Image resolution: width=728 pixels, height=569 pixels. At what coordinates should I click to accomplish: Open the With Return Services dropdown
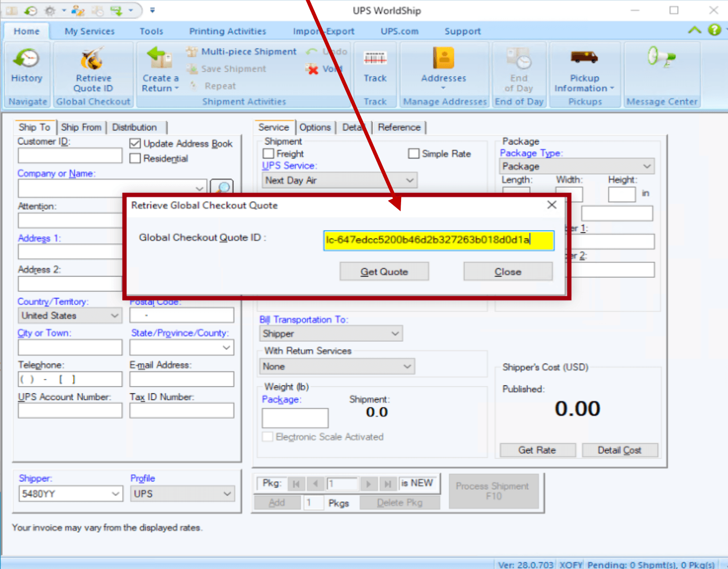337,367
